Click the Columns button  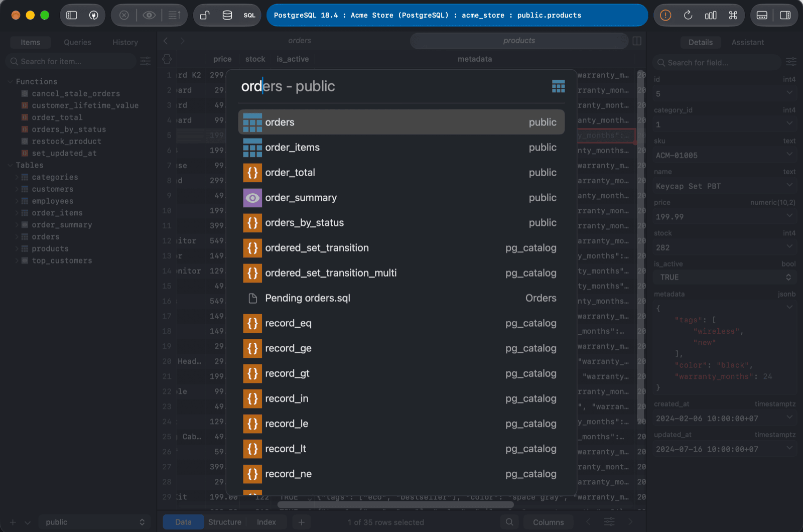[x=548, y=522]
